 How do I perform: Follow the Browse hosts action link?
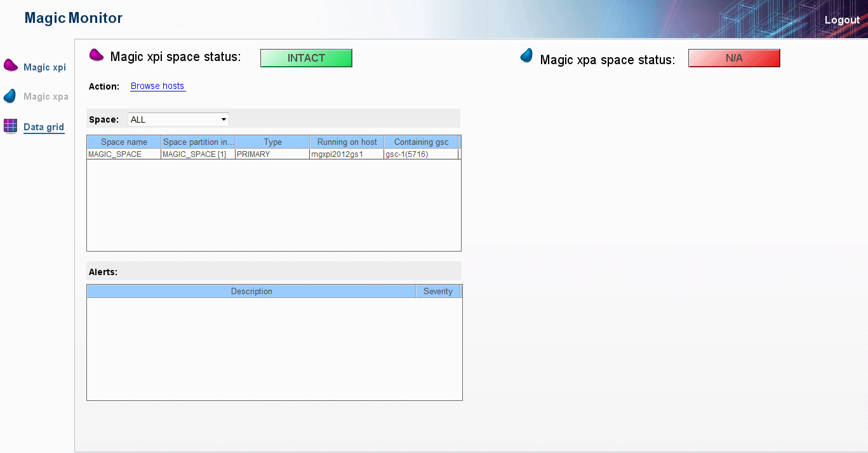[157, 86]
